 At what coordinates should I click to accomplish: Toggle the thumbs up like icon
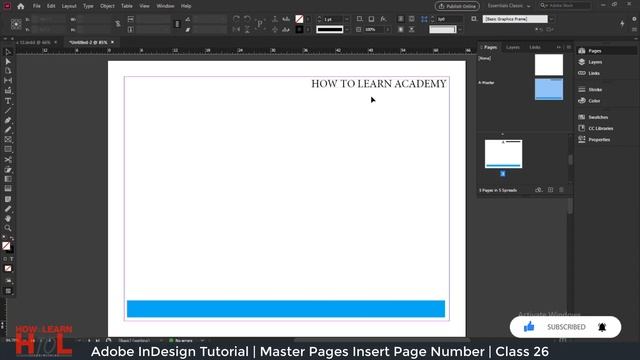point(529,327)
